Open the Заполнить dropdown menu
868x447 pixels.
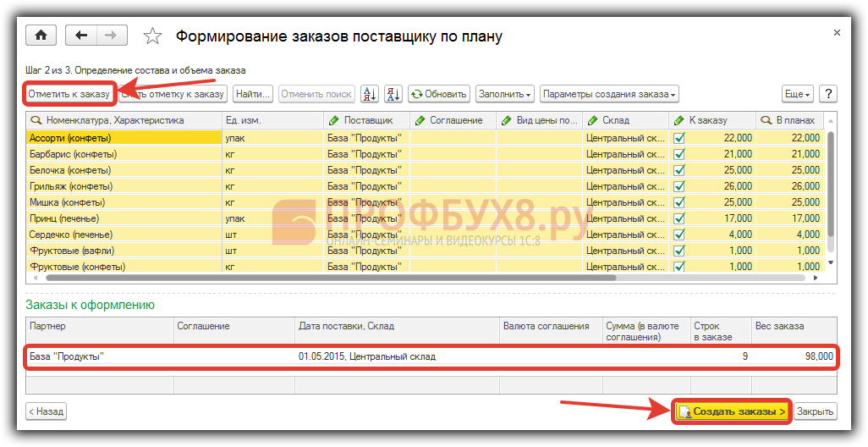pos(504,94)
